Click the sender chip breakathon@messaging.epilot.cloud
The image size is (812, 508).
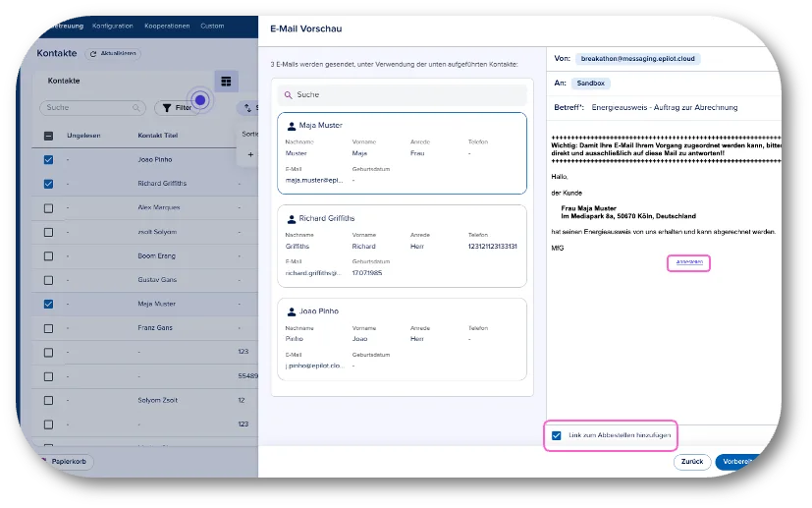[637, 59]
